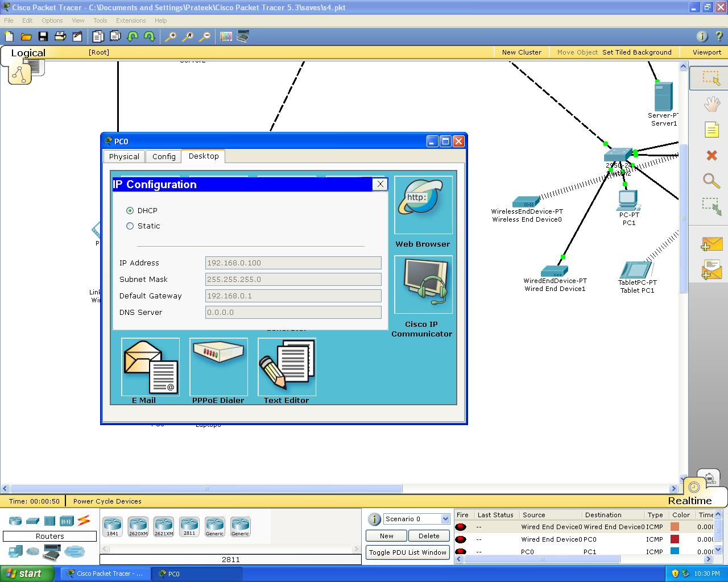This screenshot has height=582, width=728.
Task: Choose the Resize Shape tool
Action: pos(712,206)
